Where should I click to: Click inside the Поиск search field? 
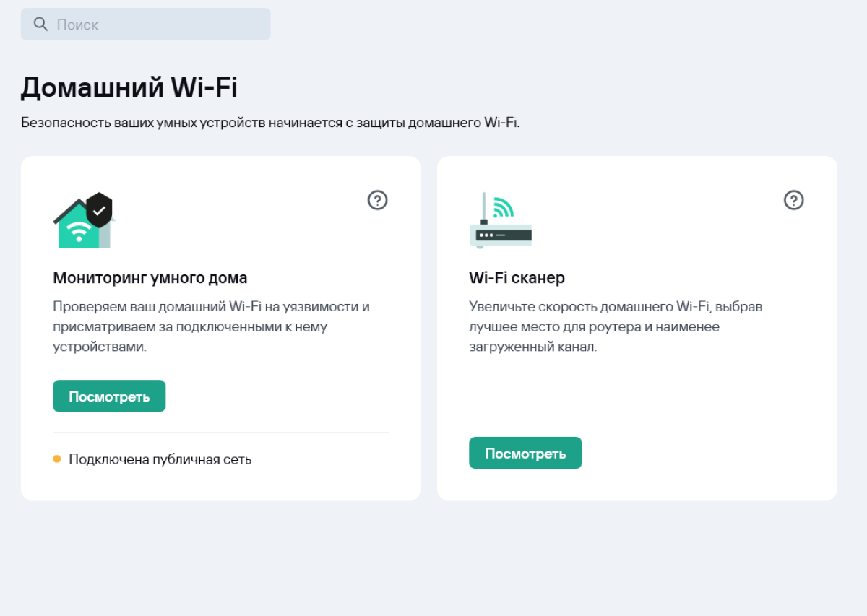point(144,24)
